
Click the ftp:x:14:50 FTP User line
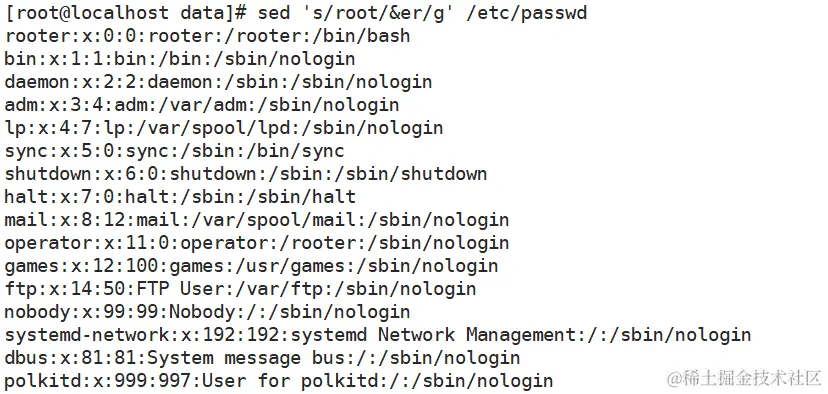click(x=240, y=289)
